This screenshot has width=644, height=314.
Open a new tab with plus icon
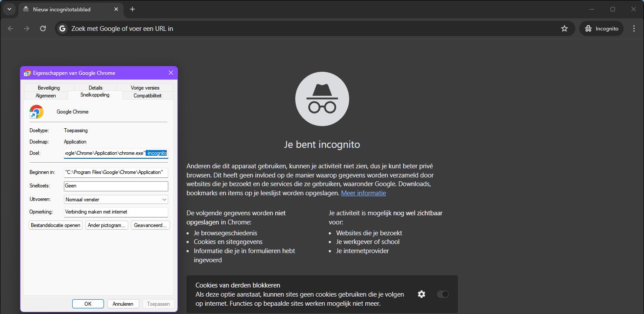pyautogui.click(x=133, y=9)
